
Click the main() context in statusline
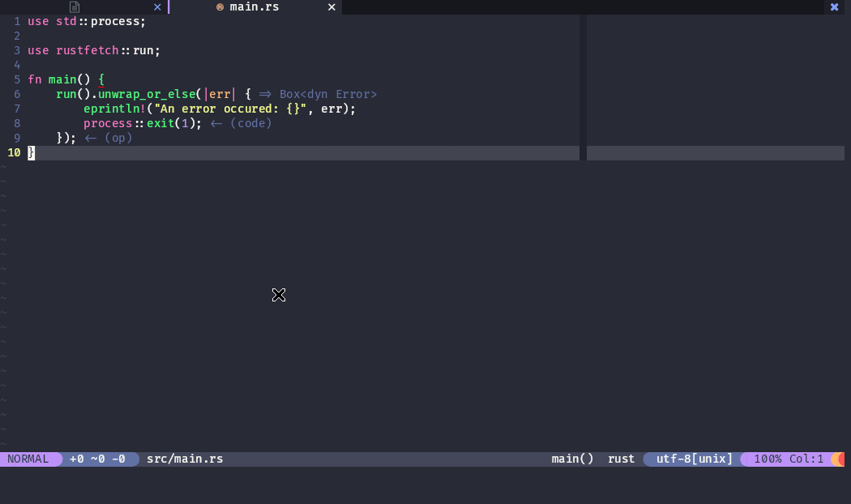pyautogui.click(x=572, y=459)
